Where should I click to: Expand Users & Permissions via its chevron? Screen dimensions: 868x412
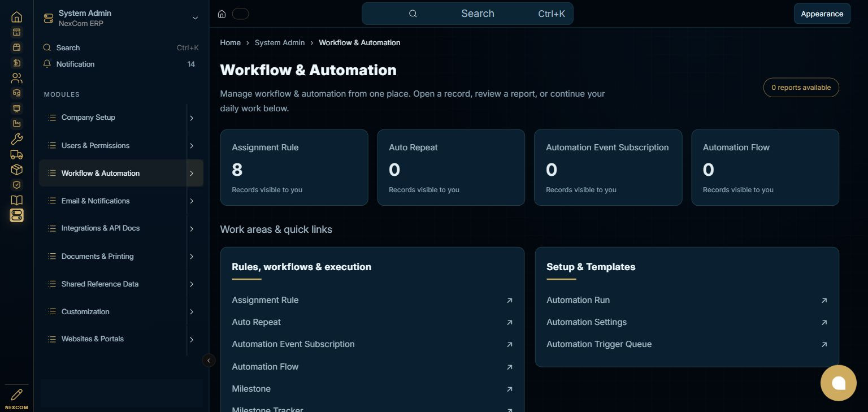point(192,146)
